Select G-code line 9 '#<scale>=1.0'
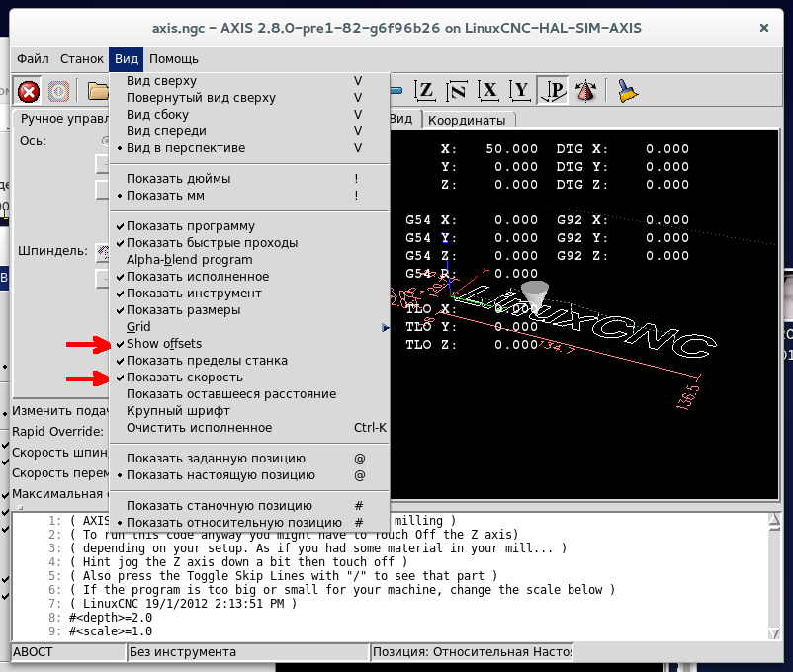The image size is (793, 672). pos(111,631)
